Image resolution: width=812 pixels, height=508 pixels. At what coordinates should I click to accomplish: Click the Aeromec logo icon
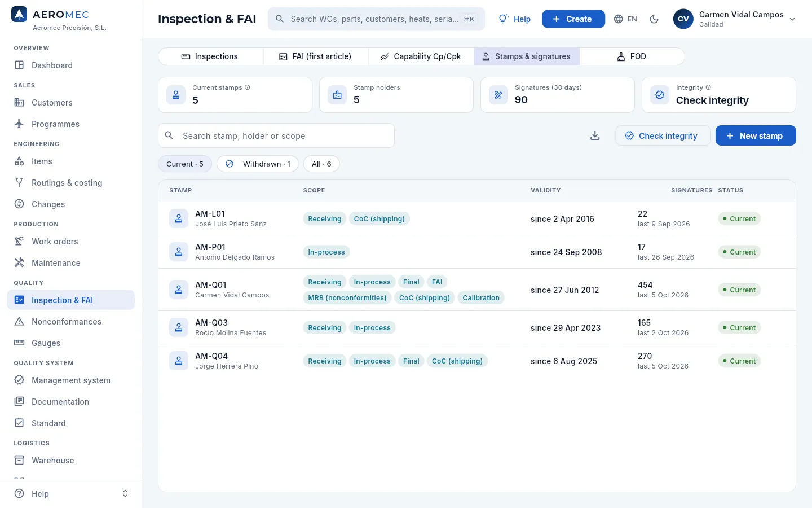pos(19,15)
